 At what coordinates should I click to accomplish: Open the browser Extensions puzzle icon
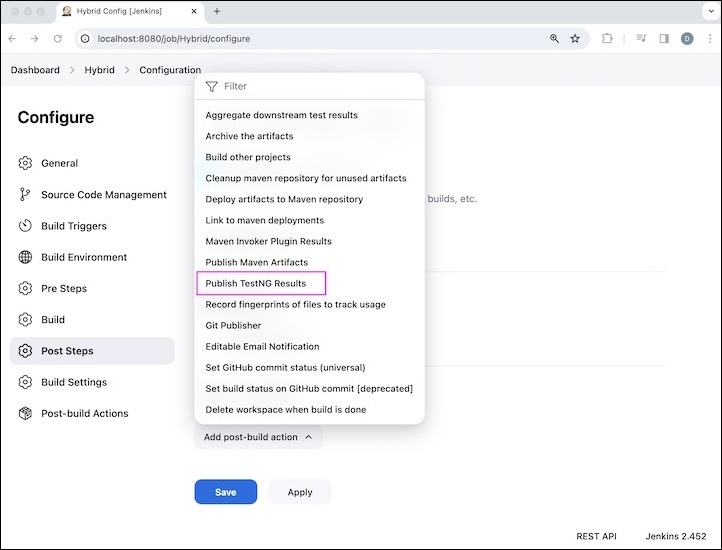point(607,39)
